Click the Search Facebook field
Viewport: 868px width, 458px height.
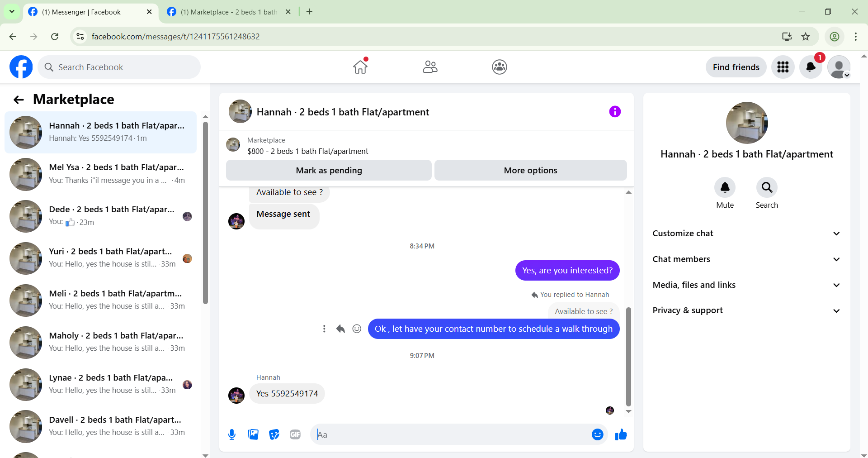(119, 67)
